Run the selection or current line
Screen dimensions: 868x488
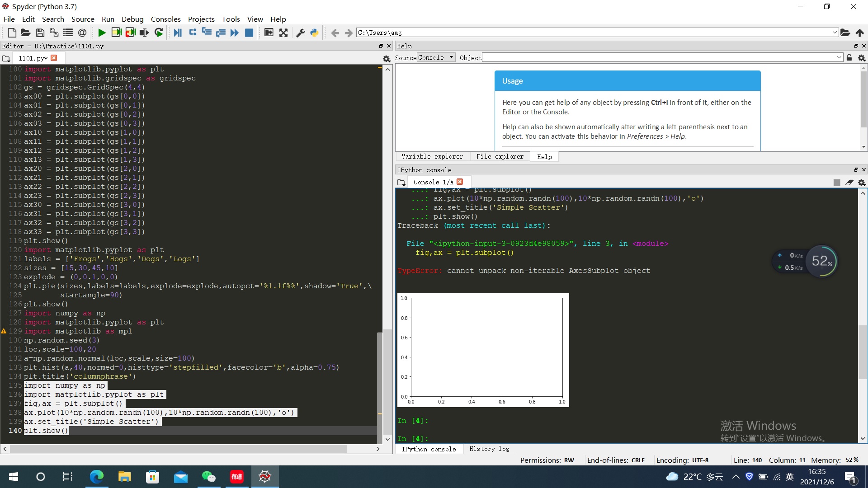point(144,33)
